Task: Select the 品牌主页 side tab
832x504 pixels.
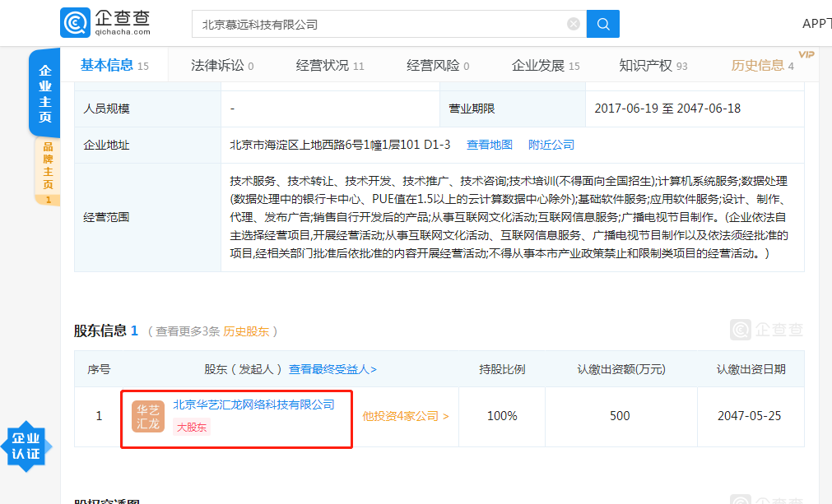Action: pyautogui.click(x=48, y=171)
